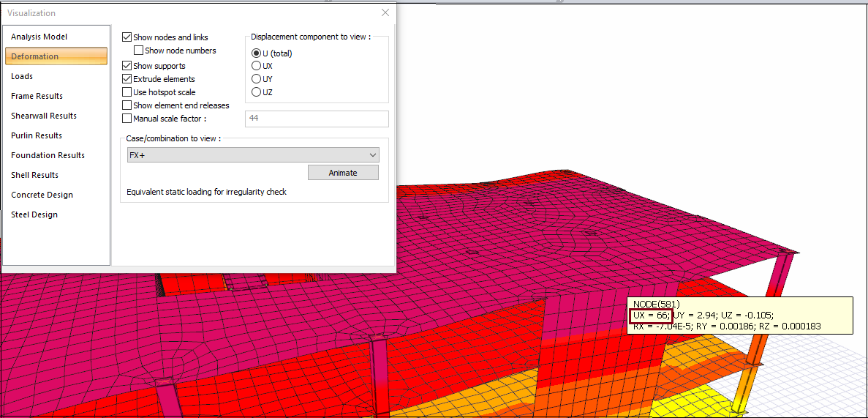Go to Purlin Results
The image size is (868, 418).
[x=36, y=135]
